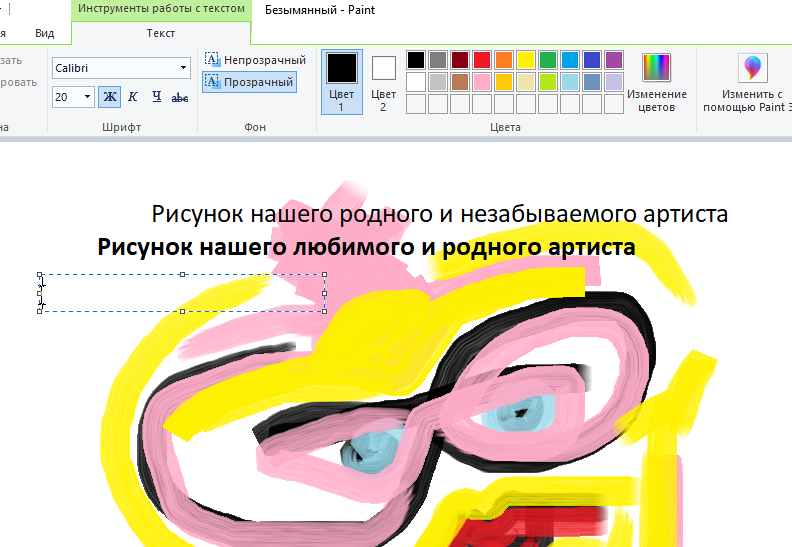Select Цвет 1 foreground color button
The image size is (792, 547).
342,82
